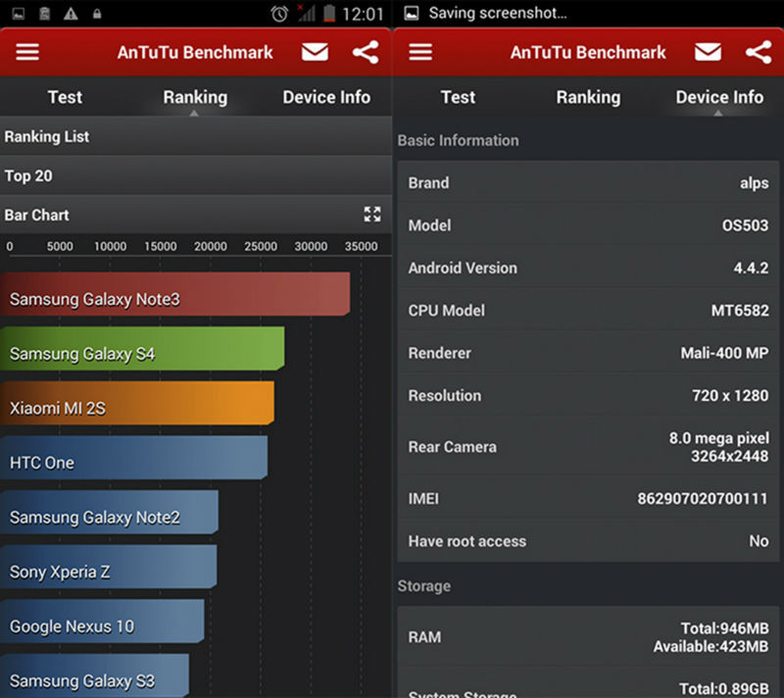Viewport: 784px width, 698px height.
Task: Select Samsung Galaxy Note3 bar
Action: pos(175,294)
